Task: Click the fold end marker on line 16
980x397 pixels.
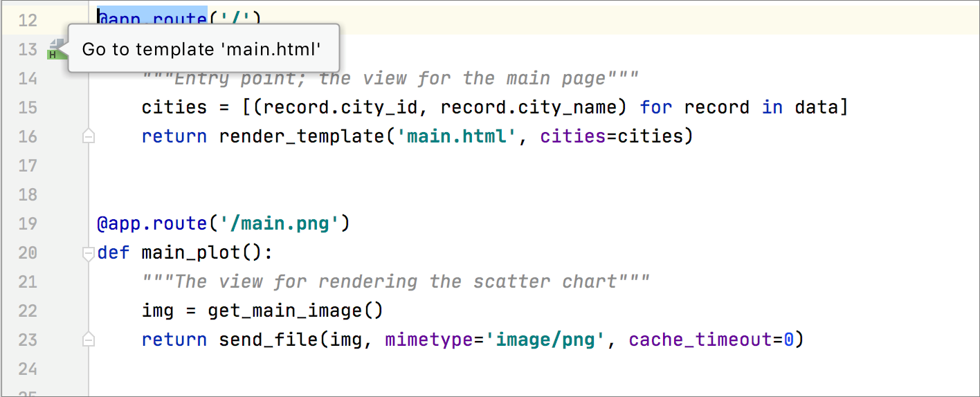Action: tap(88, 137)
